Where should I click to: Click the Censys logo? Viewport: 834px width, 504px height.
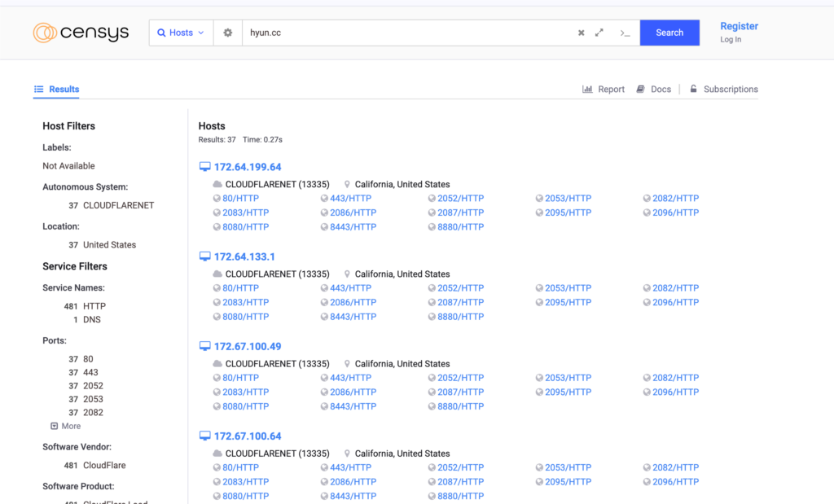(81, 33)
